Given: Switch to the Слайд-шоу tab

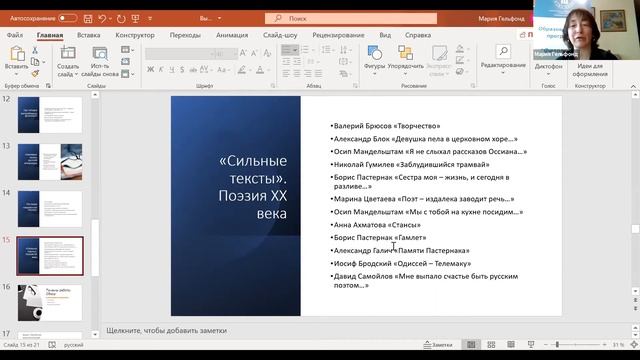Looking at the screenshot, I should (x=280, y=35).
